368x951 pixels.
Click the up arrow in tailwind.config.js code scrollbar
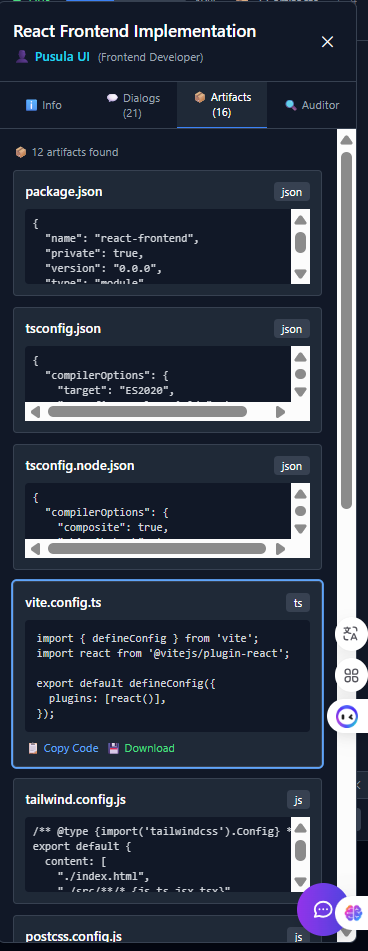coord(300,827)
